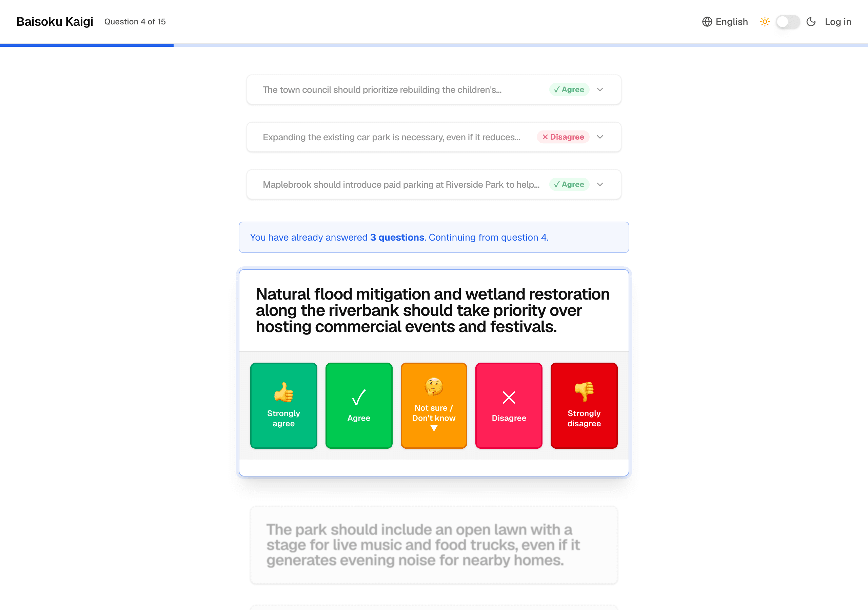Click the moon dark-mode icon
Viewport: 868px width, 610px height.
coord(811,22)
